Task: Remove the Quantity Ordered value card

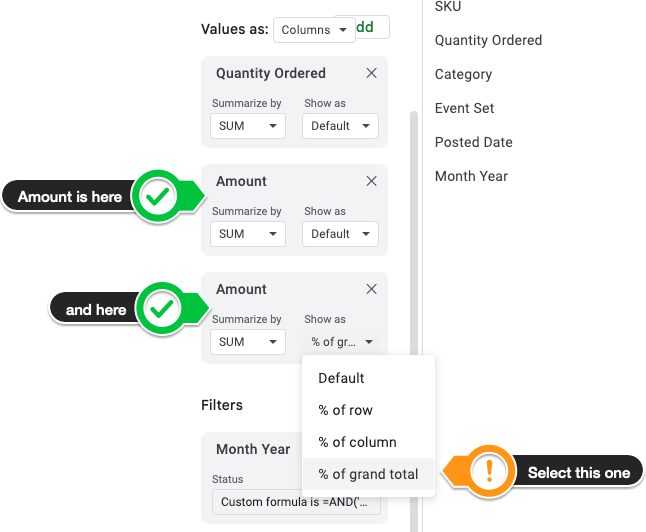Action: [x=371, y=73]
